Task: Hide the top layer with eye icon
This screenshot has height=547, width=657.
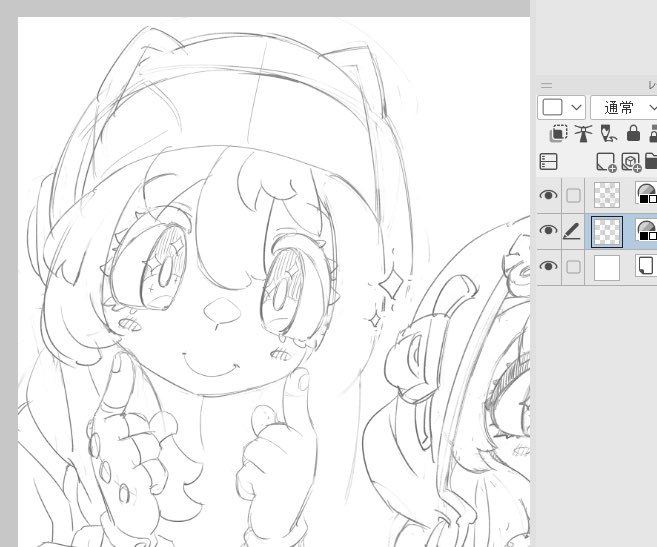Action: [548, 195]
